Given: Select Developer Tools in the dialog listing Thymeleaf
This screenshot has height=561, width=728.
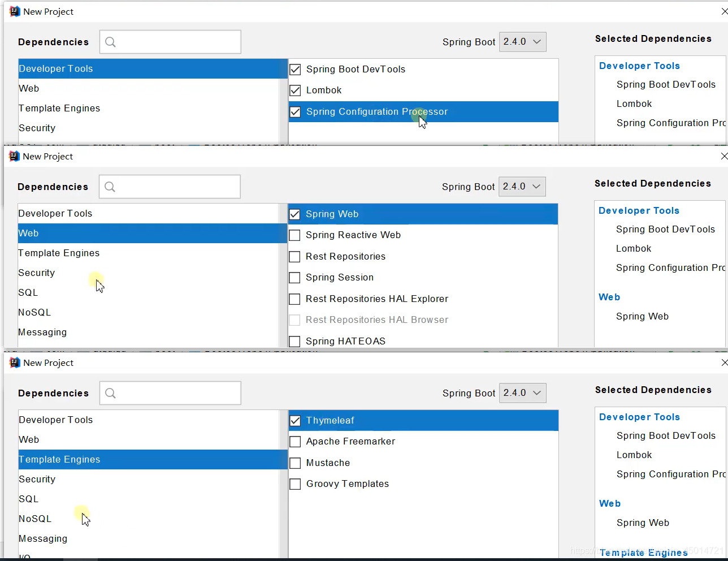Looking at the screenshot, I should [149, 420].
